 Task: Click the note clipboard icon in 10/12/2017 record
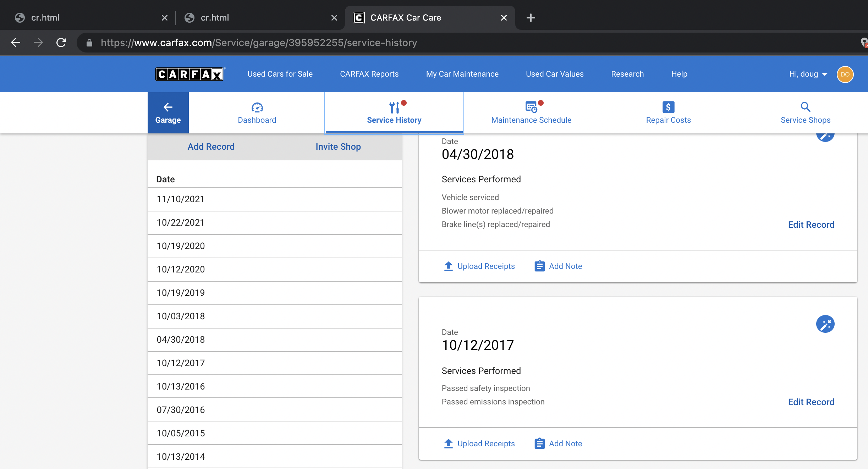pyautogui.click(x=539, y=443)
